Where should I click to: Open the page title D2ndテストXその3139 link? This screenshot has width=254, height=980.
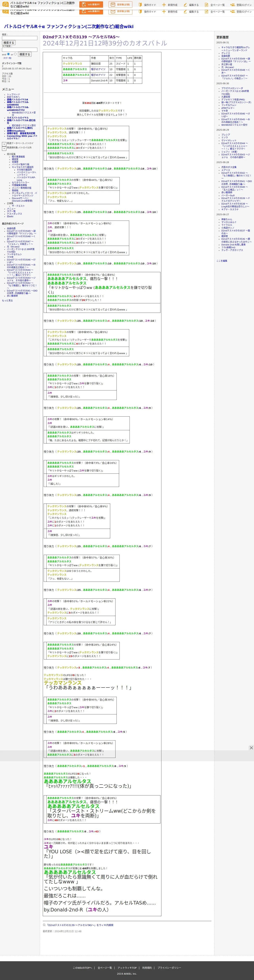coord(81,37)
